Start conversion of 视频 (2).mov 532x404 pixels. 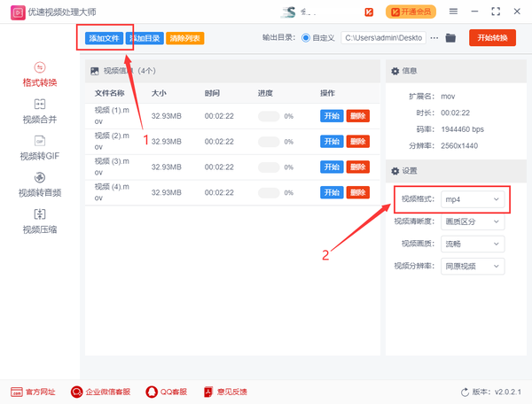click(x=332, y=142)
